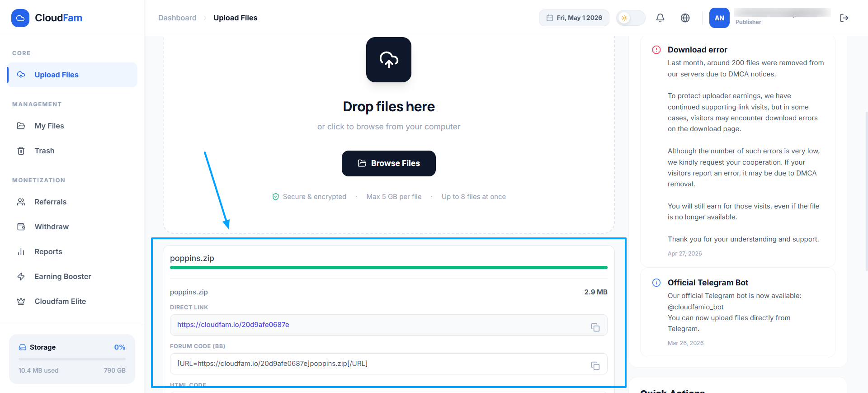Copy the direct link for poppins.zip

point(595,327)
